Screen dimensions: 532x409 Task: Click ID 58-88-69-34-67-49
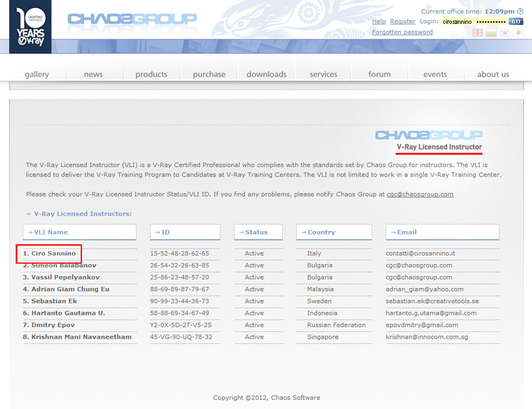pyautogui.click(x=180, y=313)
